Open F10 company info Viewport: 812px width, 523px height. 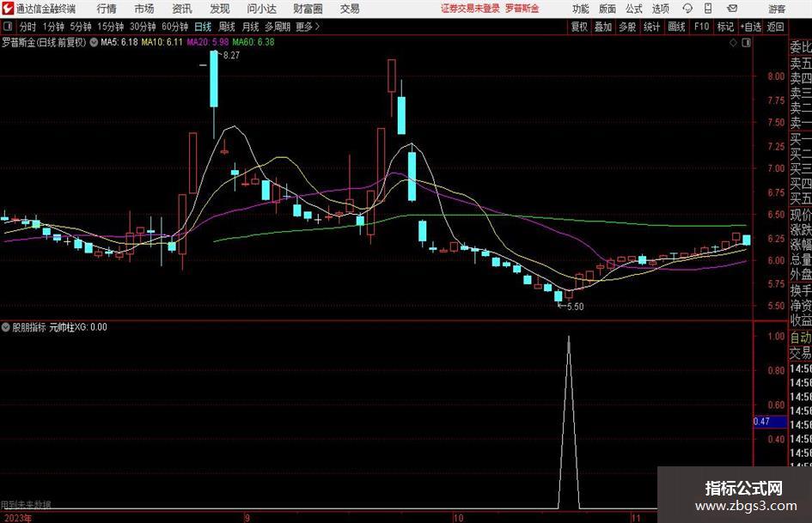702,27
